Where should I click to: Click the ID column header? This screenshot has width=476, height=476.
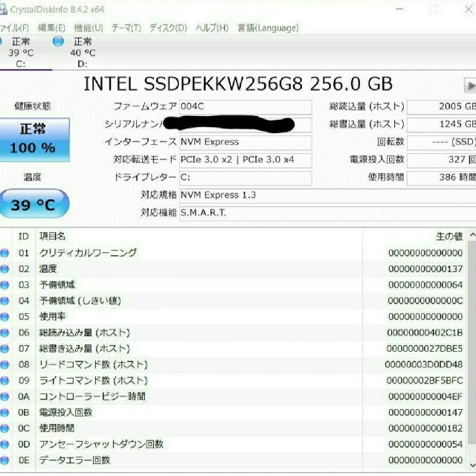click(24, 237)
